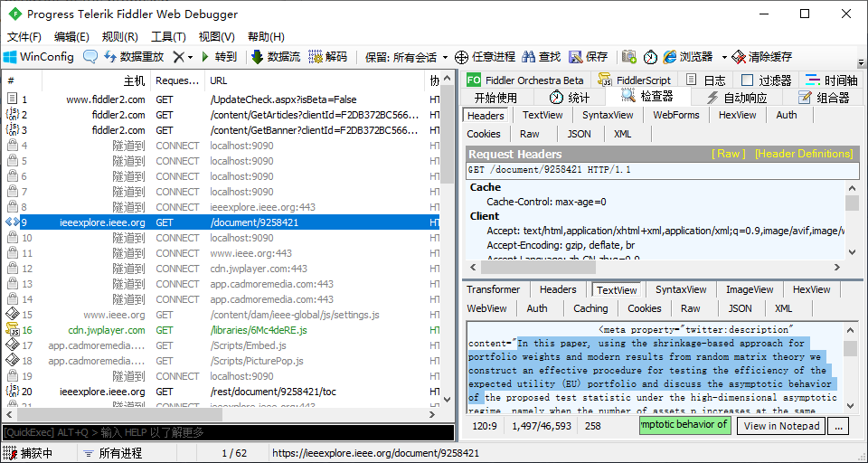Click the Find (查找) binoculars icon

coord(530,56)
